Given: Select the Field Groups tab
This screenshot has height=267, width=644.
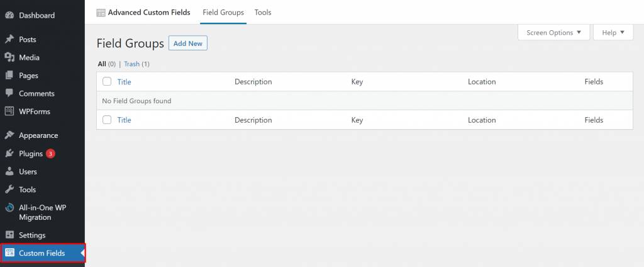Looking at the screenshot, I should 223,13.
